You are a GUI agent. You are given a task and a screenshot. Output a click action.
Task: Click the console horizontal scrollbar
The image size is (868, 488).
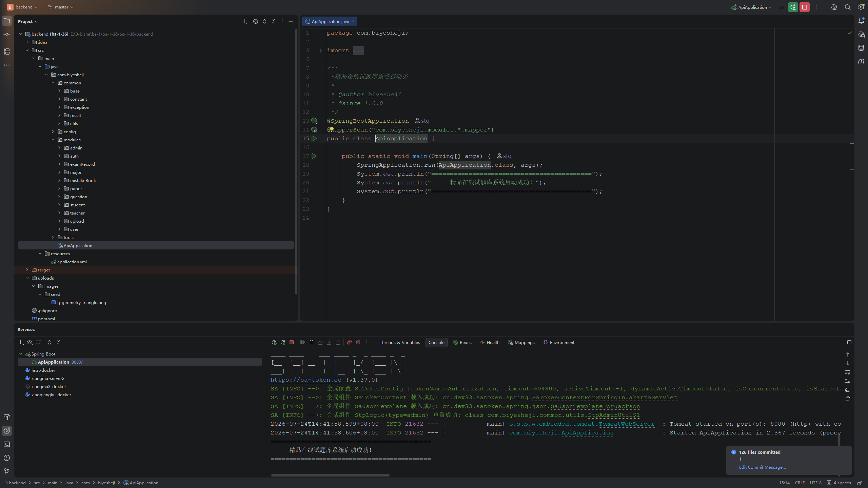[x=330, y=475]
